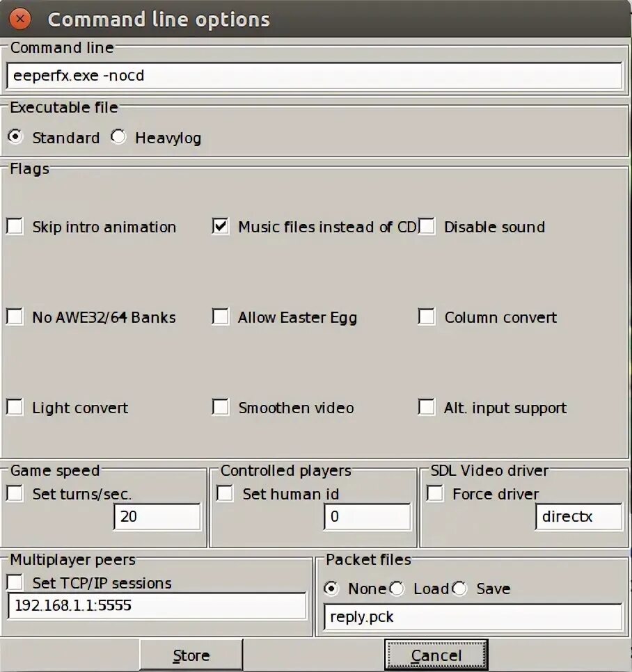632x672 pixels.
Task: Turn on Smoothen video
Action: 221,407
